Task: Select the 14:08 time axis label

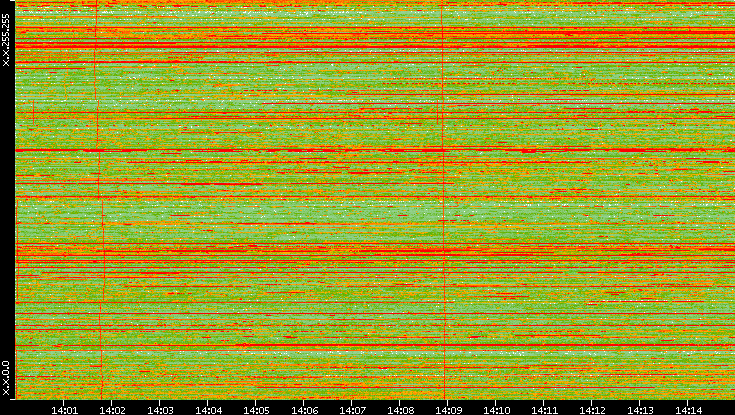Action: pyautogui.click(x=401, y=410)
